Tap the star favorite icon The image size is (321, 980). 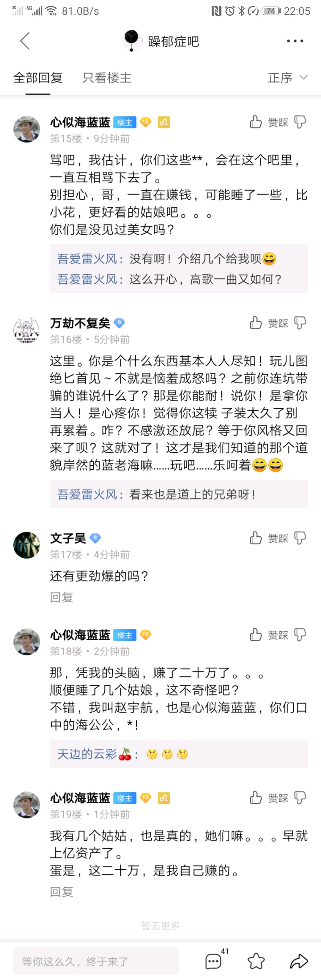click(x=256, y=961)
